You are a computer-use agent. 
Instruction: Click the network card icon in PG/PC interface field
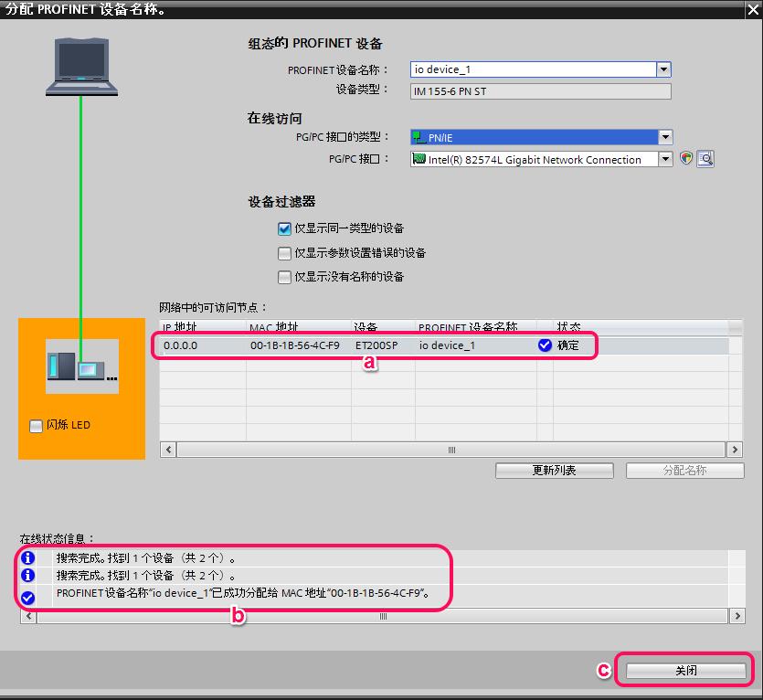click(x=419, y=159)
